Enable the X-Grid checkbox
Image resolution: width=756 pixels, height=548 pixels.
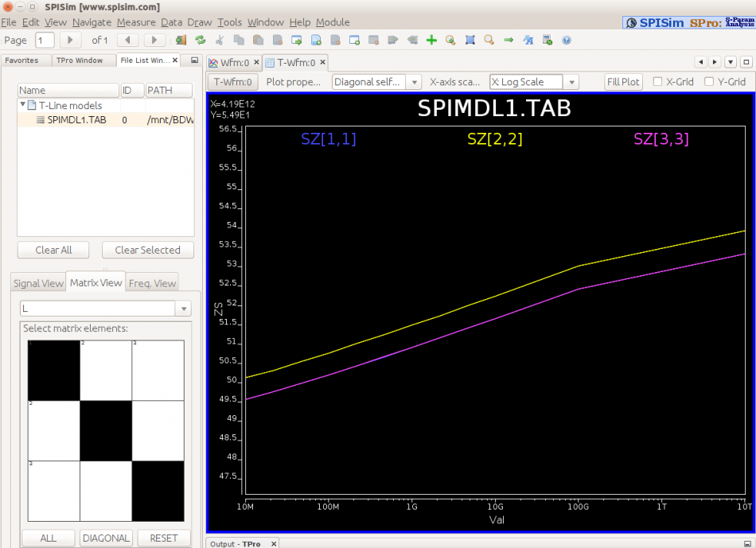pos(657,81)
